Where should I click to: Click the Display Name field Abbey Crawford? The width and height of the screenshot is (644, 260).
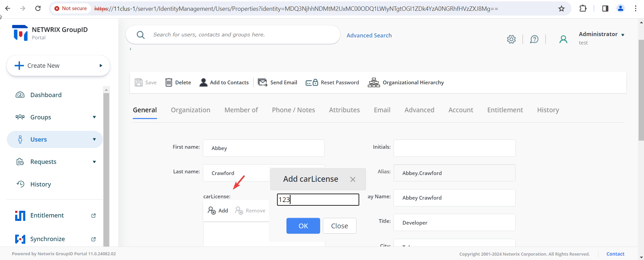455,198
